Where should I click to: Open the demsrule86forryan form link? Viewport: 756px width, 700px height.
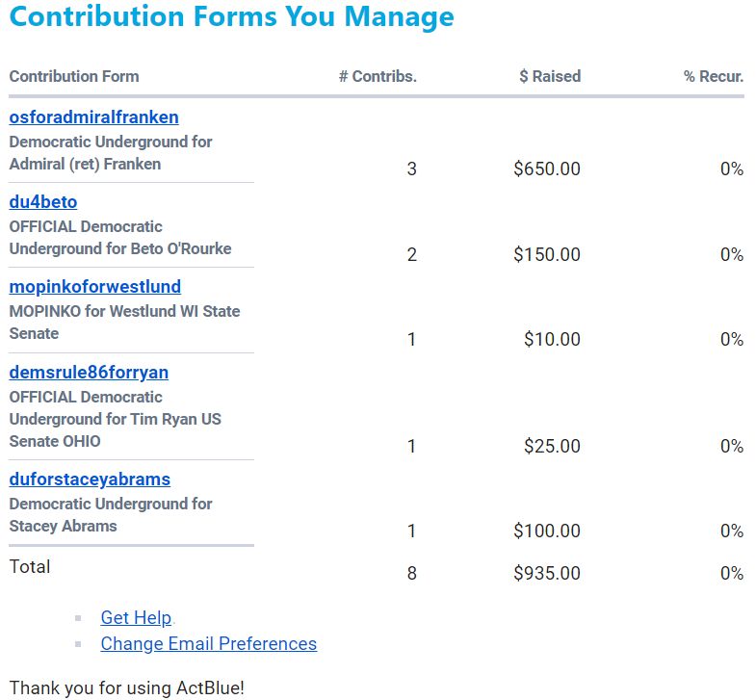pos(89,373)
